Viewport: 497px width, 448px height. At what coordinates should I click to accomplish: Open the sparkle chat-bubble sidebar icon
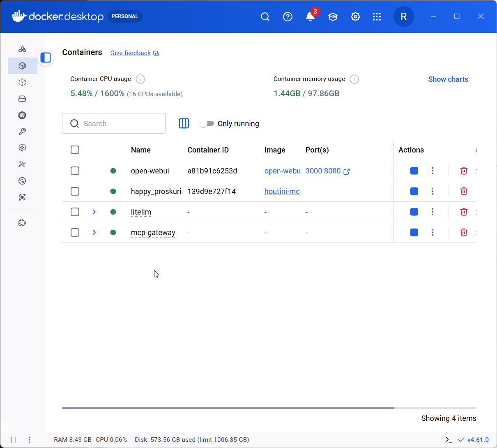[x=22, y=148]
